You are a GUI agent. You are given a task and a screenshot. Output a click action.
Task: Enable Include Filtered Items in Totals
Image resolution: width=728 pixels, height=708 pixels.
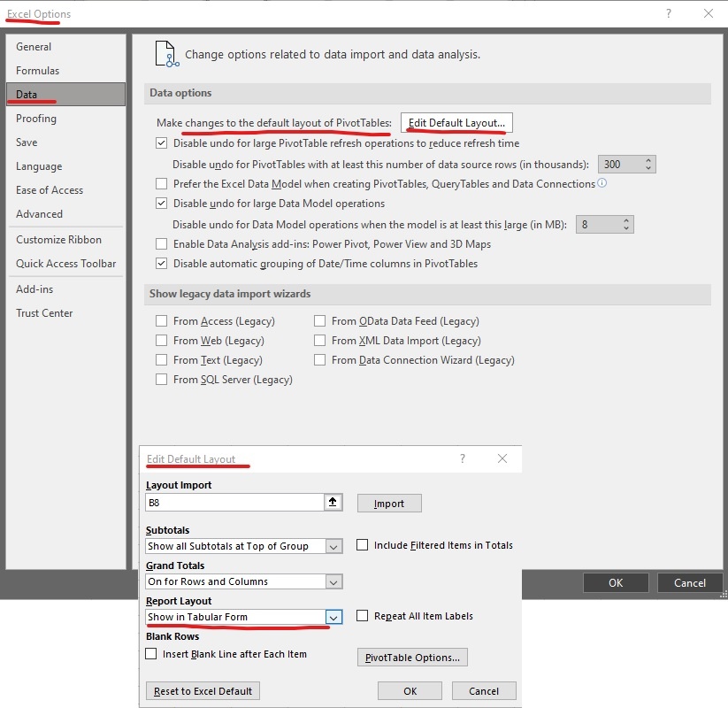tap(362, 545)
